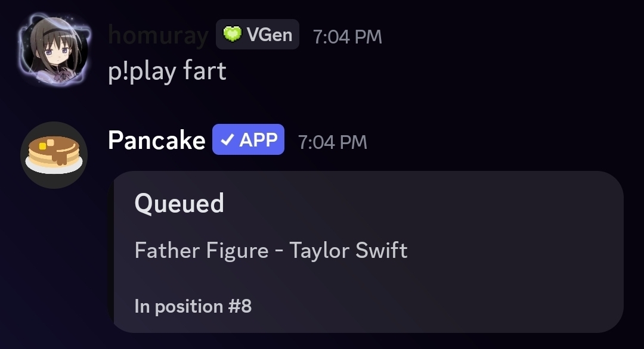
Task: Click the green heart icon in VGen tag
Action: [232, 35]
